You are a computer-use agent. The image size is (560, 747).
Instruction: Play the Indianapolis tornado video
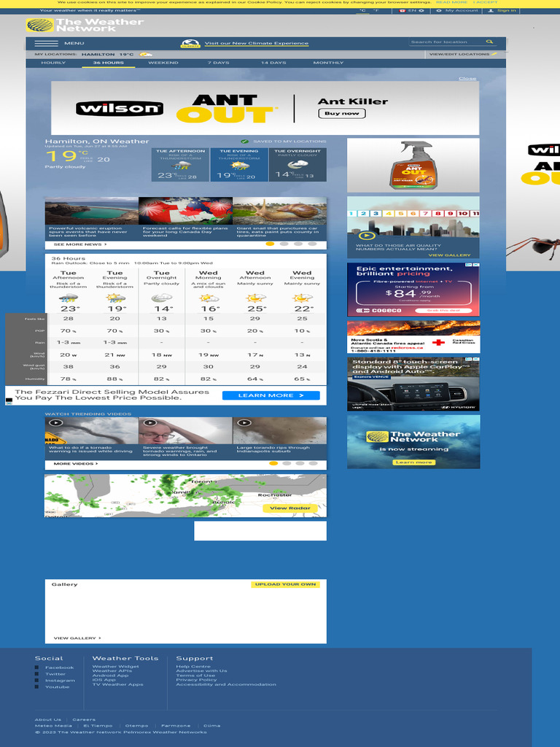click(244, 422)
